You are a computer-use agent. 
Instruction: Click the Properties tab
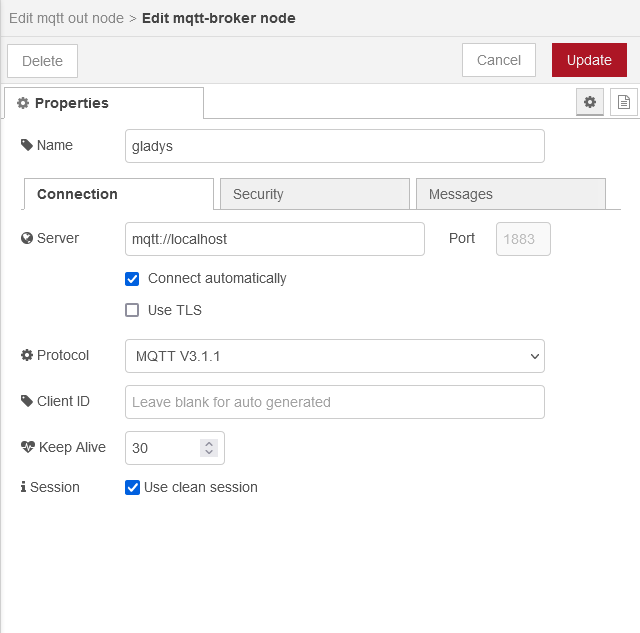104,103
